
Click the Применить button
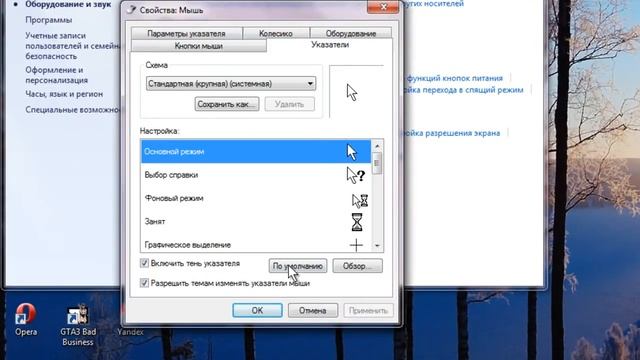coord(368,310)
